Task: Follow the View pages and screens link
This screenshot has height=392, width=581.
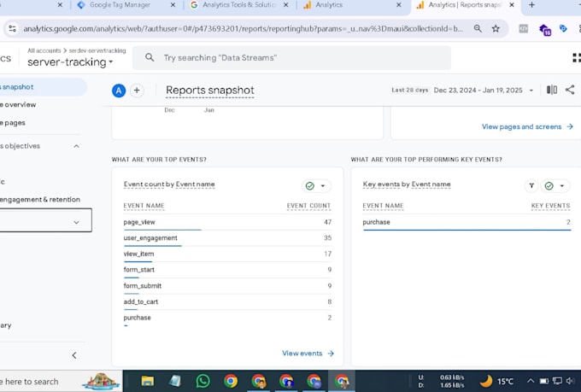Action: 527,126
